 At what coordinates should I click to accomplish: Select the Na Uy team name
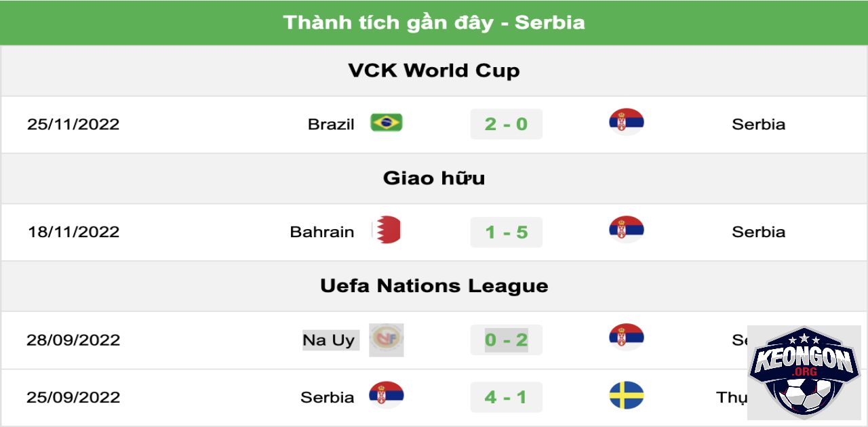pyautogui.click(x=329, y=340)
